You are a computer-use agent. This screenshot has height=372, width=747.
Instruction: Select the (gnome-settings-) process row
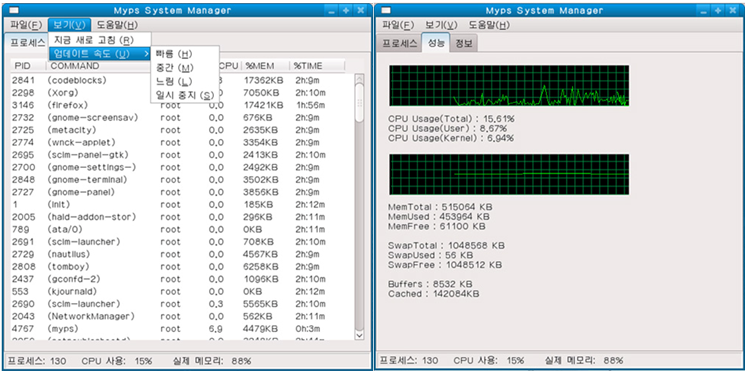[182, 167]
